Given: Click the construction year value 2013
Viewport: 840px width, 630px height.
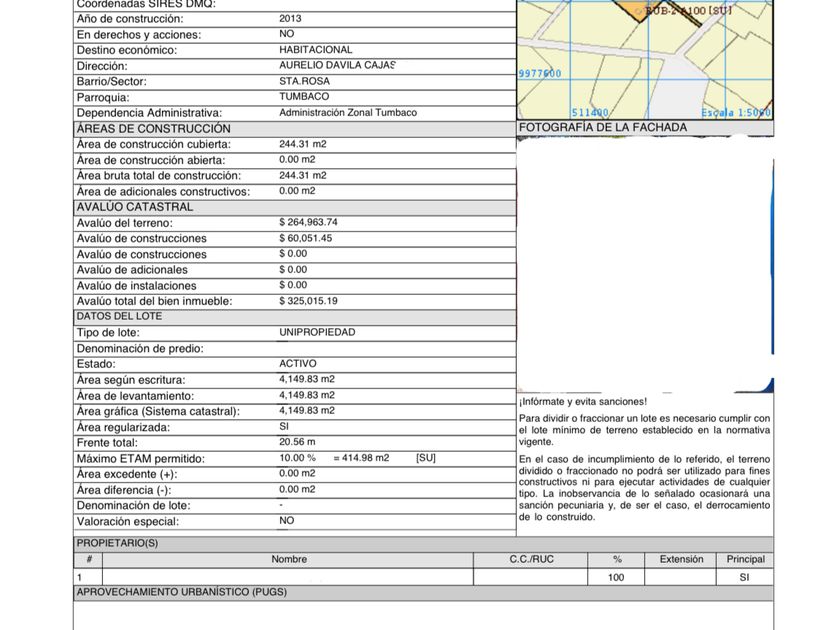Looking at the screenshot, I should coord(290,19).
